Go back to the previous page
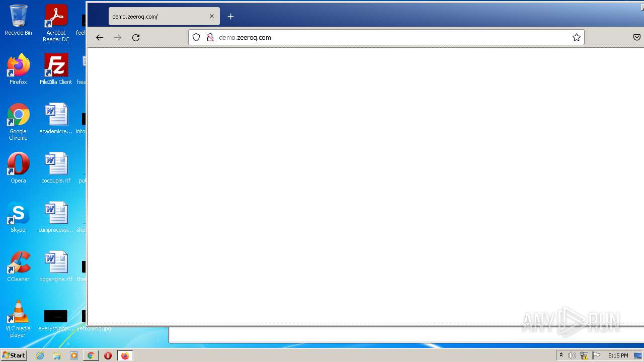644x362 pixels. click(x=100, y=38)
